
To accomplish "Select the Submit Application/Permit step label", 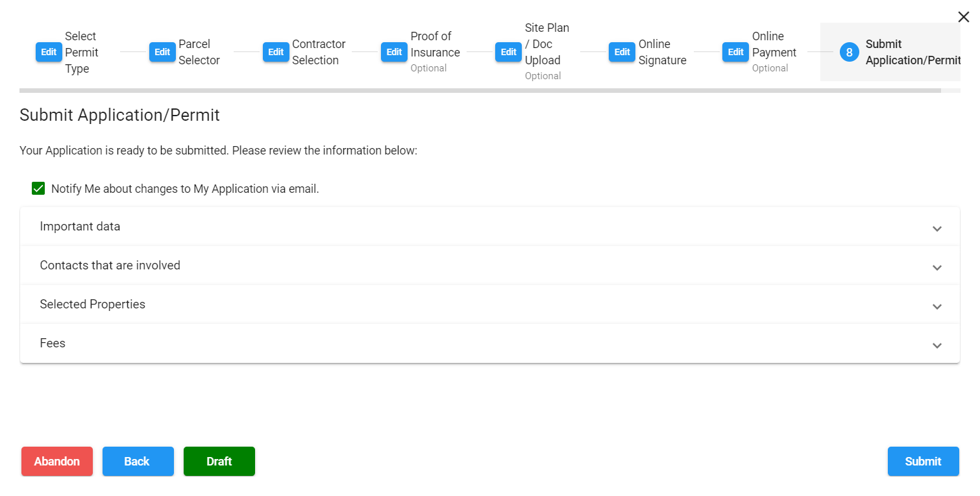I will 913,53.
